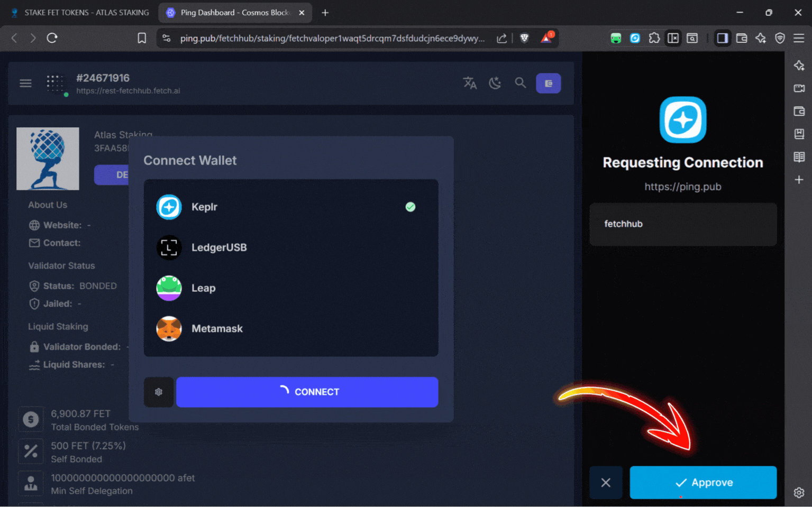Open Brave Rewards triangle icon in address bar

point(546,38)
